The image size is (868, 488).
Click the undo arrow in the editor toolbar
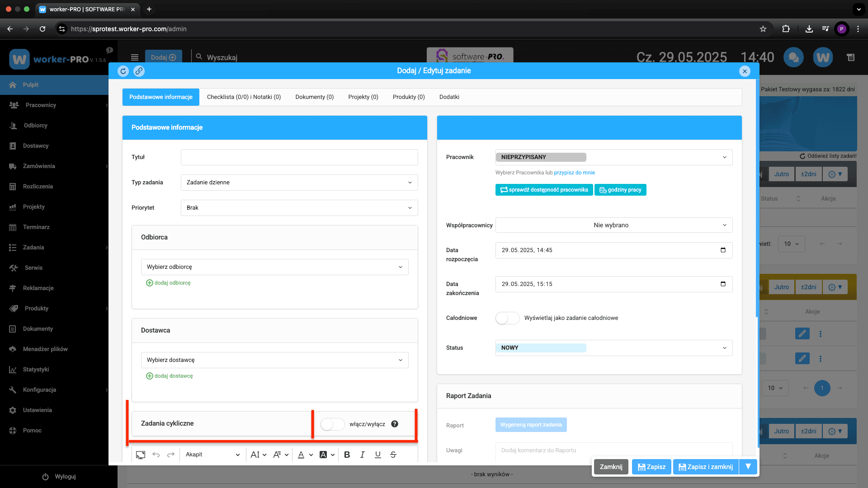tap(156, 455)
